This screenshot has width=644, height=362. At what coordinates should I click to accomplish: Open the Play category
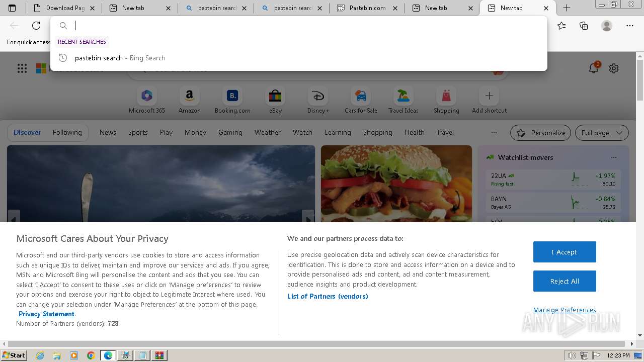[x=166, y=132]
